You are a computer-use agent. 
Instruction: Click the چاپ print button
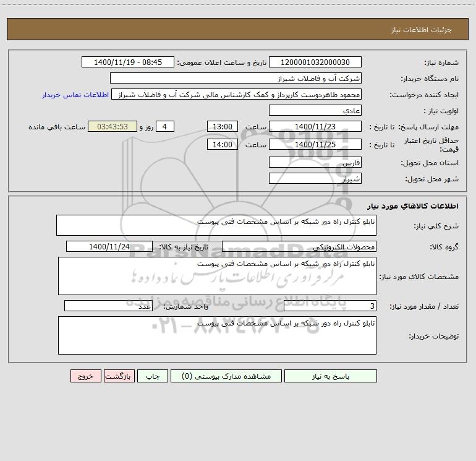(153, 376)
